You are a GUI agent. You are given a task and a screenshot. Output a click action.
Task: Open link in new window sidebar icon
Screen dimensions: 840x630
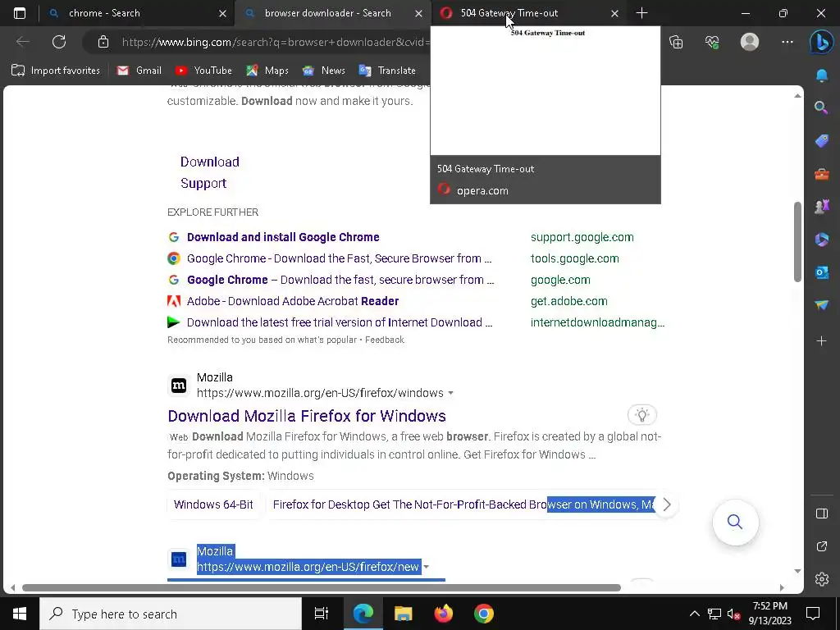click(822, 546)
